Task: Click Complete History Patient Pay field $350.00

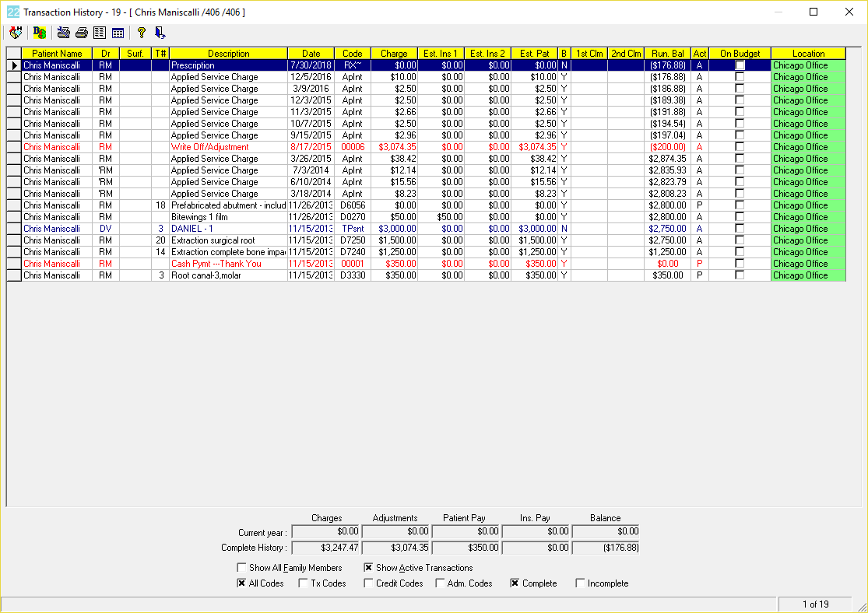Action: [466, 548]
